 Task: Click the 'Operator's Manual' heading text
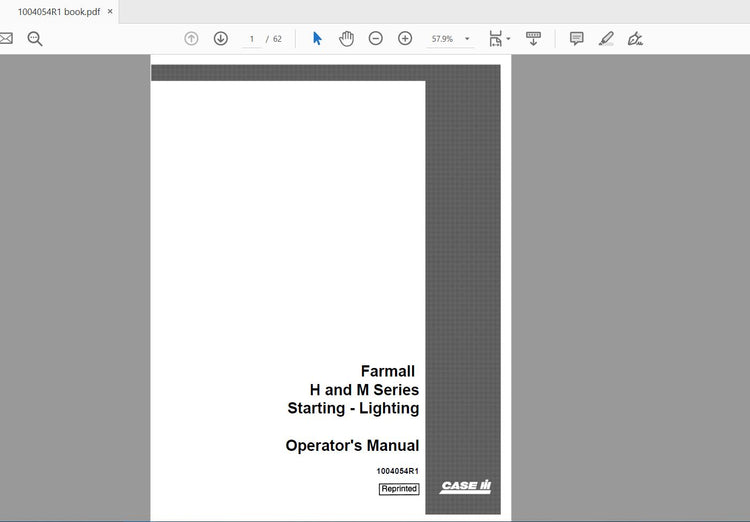352,445
